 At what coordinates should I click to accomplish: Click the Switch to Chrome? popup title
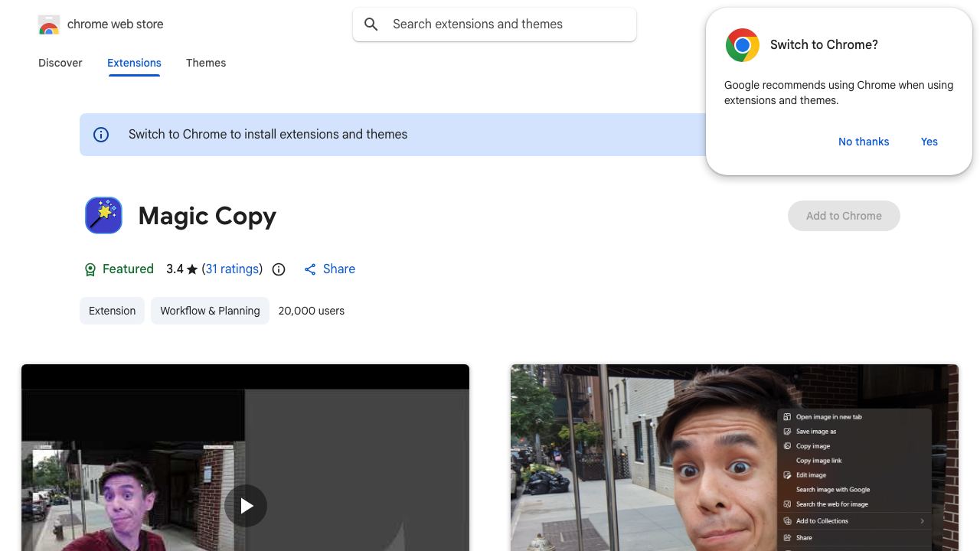point(824,45)
